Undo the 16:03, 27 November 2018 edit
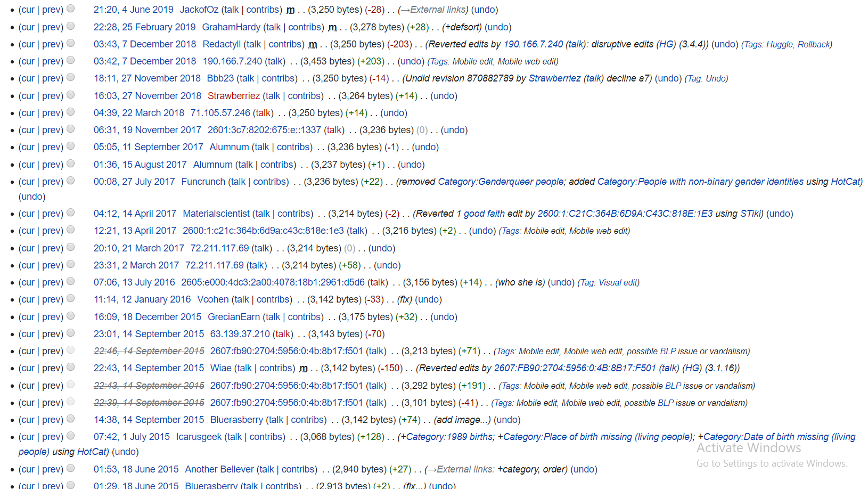Image resolution: width=868 pixels, height=489 pixels. [x=444, y=96]
